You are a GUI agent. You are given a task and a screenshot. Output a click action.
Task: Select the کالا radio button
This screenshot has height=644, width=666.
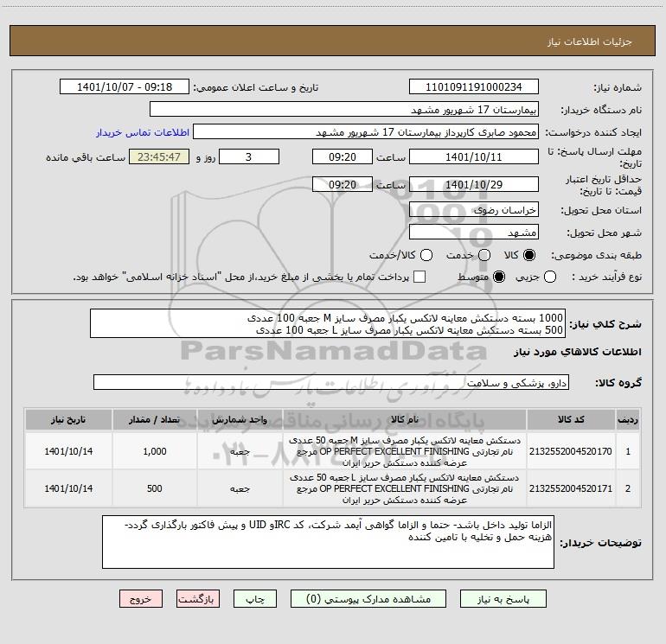[x=529, y=255]
